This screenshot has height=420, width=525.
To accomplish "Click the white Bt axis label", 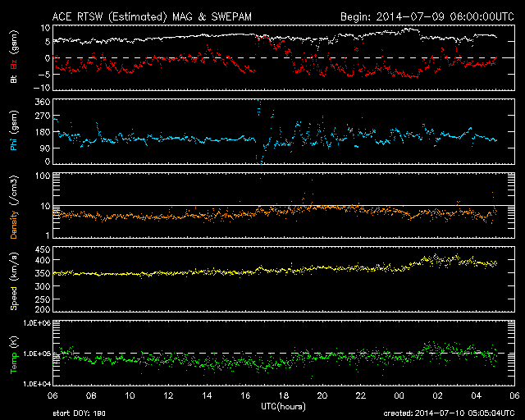I will (x=14, y=79).
